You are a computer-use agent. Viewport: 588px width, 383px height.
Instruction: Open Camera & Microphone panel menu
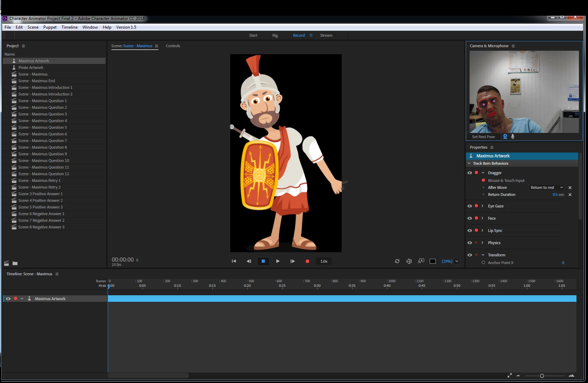point(513,46)
